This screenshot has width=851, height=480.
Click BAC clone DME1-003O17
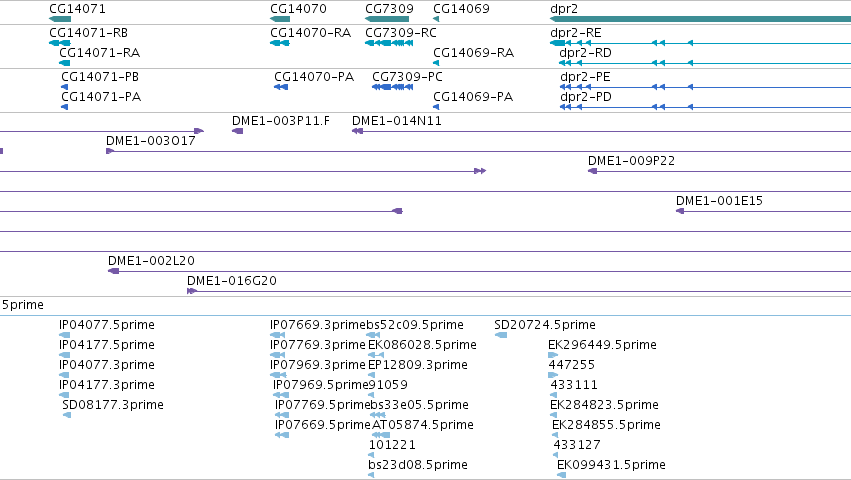150,141
